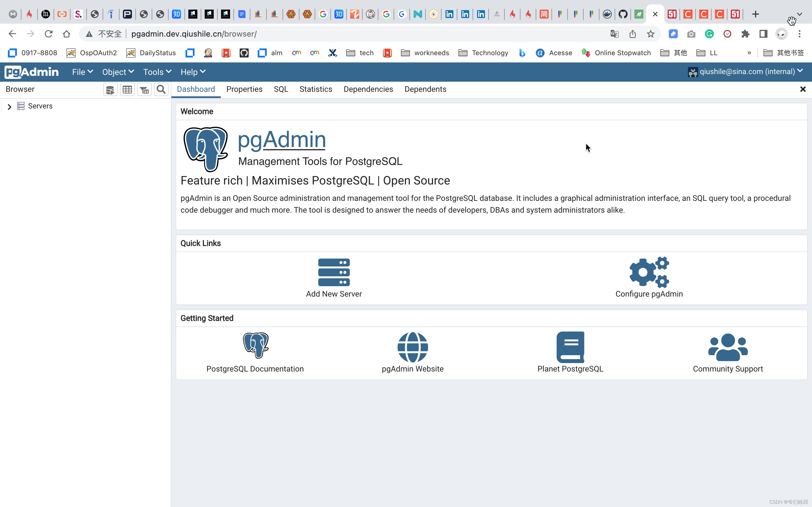Open the Planet PostgreSQL book icon
Viewport: 812px width, 507px height.
570,347
